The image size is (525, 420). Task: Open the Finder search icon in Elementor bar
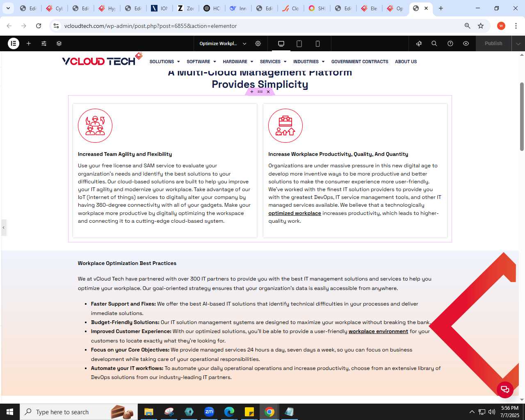pos(434,43)
